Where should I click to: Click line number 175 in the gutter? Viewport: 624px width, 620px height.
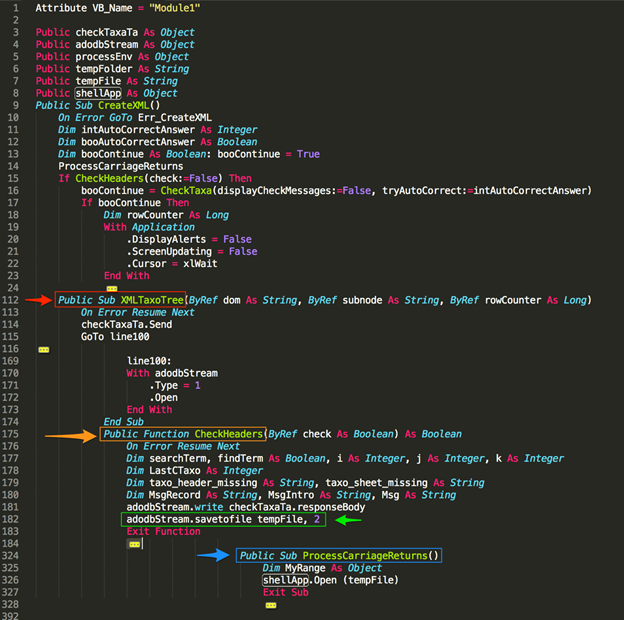click(x=13, y=434)
